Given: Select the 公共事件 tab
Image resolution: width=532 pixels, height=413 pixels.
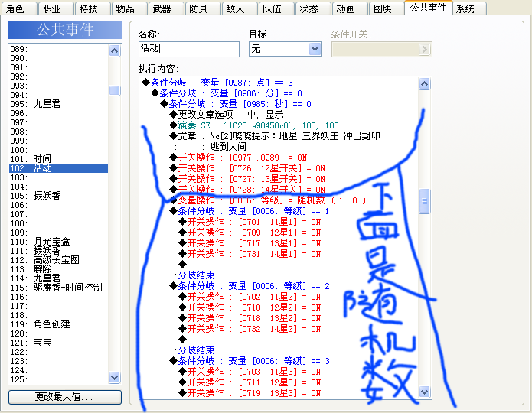Looking at the screenshot, I should pyautogui.click(x=429, y=8).
